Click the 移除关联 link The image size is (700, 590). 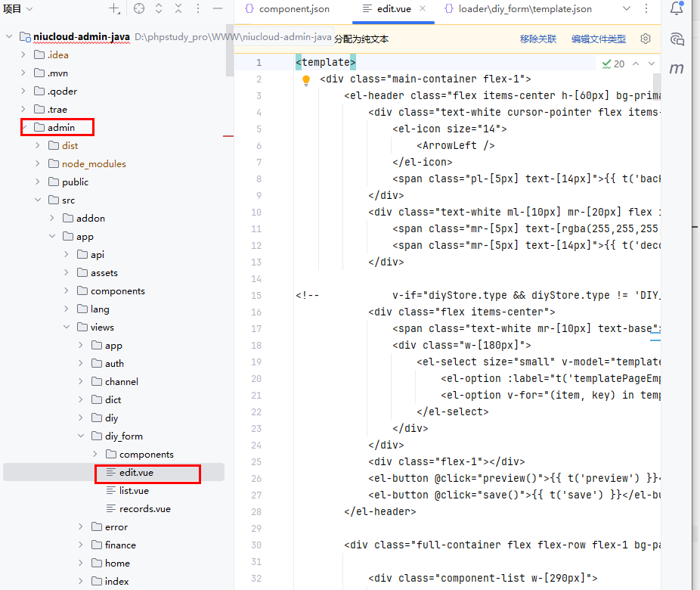[x=537, y=39]
